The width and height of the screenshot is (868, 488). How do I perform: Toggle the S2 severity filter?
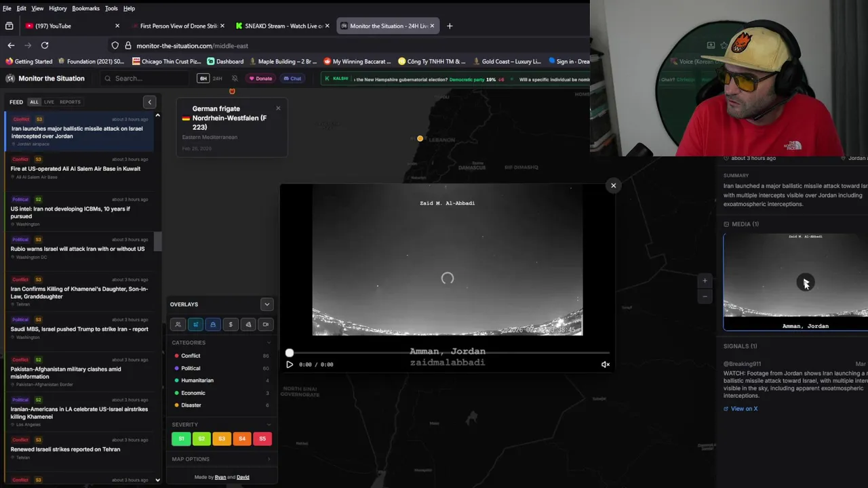(201, 439)
